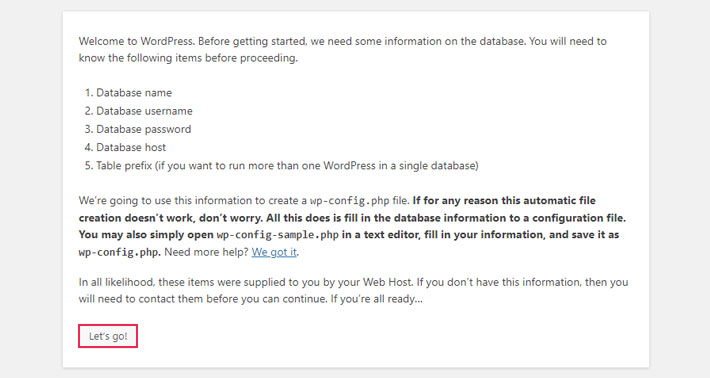Click the number 5 list marker
Screen dimensions: 710x378
[89, 166]
